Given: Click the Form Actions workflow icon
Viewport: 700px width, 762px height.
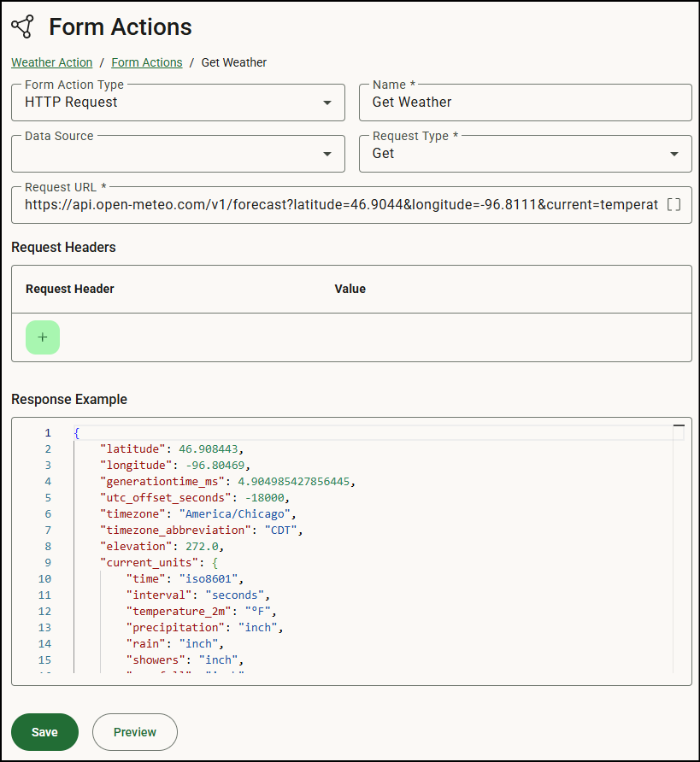Looking at the screenshot, I should [22, 26].
